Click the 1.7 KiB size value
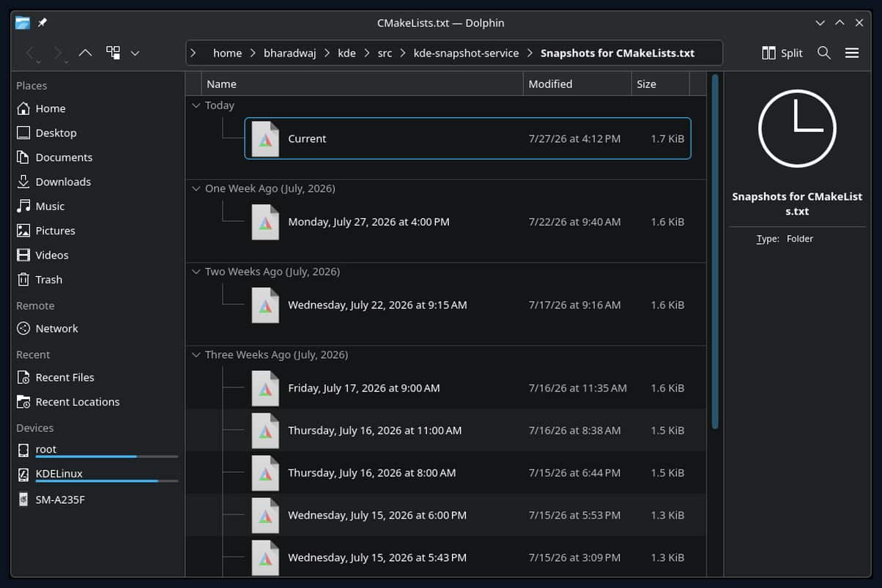The image size is (882, 588). 667,138
